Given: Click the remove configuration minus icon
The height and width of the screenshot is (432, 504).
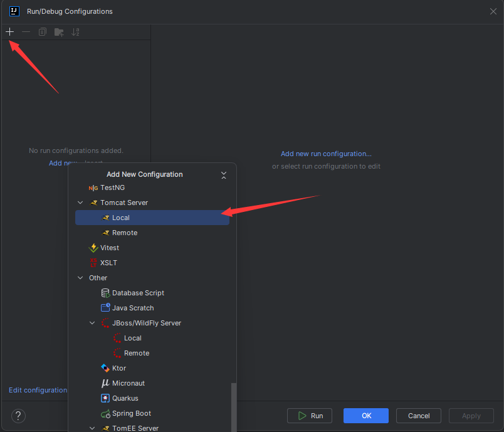Looking at the screenshot, I should (26, 32).
